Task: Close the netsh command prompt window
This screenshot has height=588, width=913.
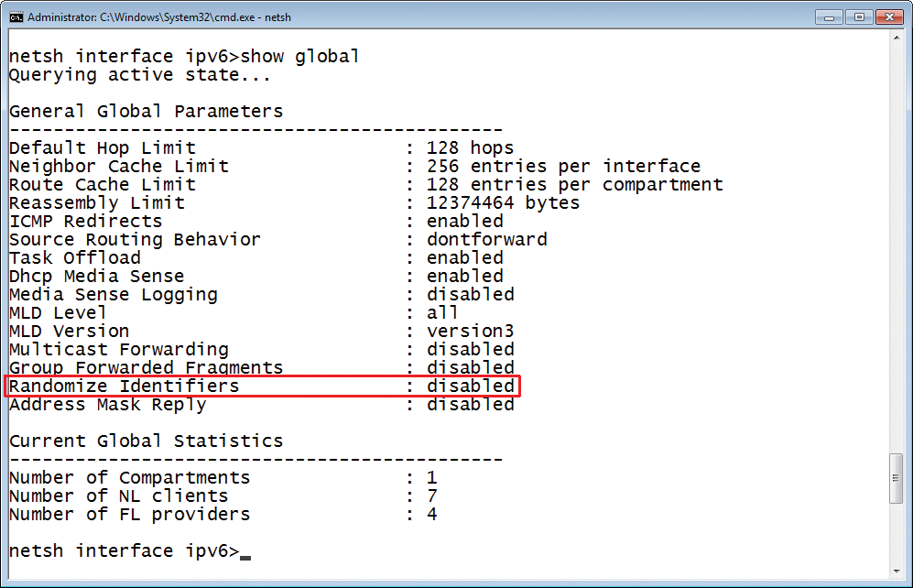Action: pyautogui.click(x=889, y=16)
